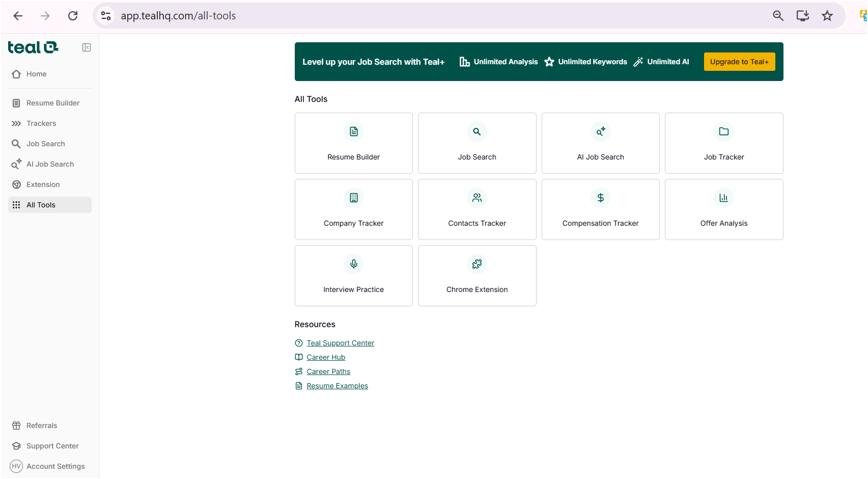Click the Unlimited Analysis chart icon in the banner
868x479 pixels.
tap(464, 62)
